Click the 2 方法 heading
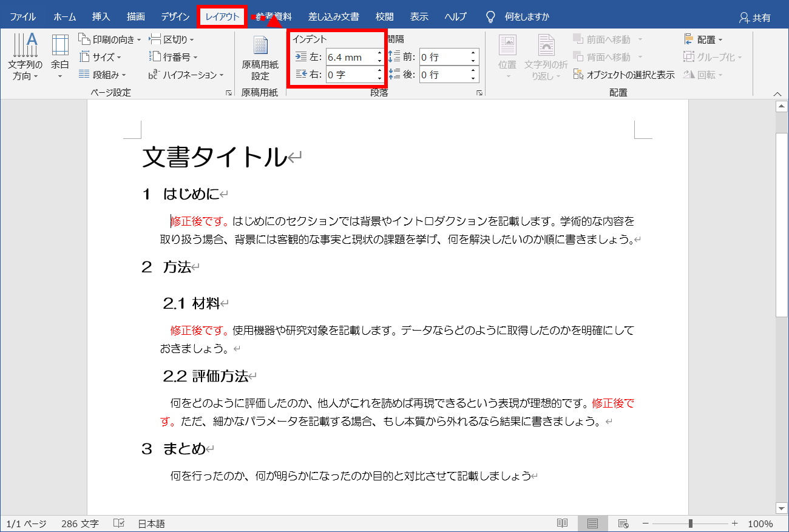The height and width of the screenshot is (532, 789). click(166, 267)
